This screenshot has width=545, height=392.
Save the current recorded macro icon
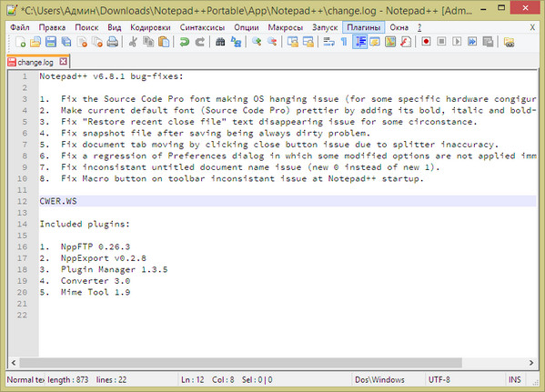(488, 42)
